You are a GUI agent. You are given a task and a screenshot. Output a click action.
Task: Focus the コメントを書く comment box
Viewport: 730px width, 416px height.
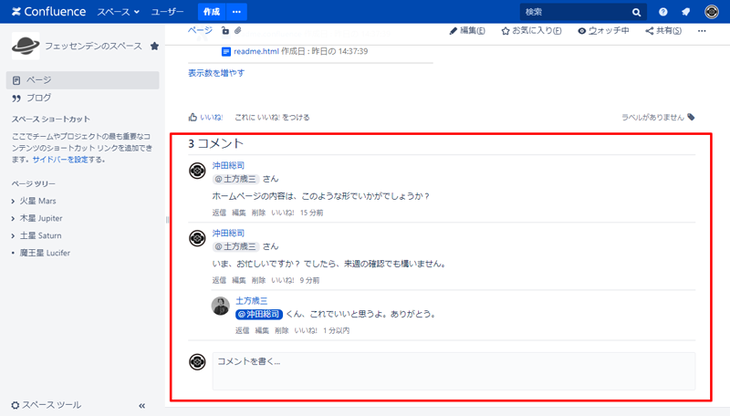coord(454,371)
